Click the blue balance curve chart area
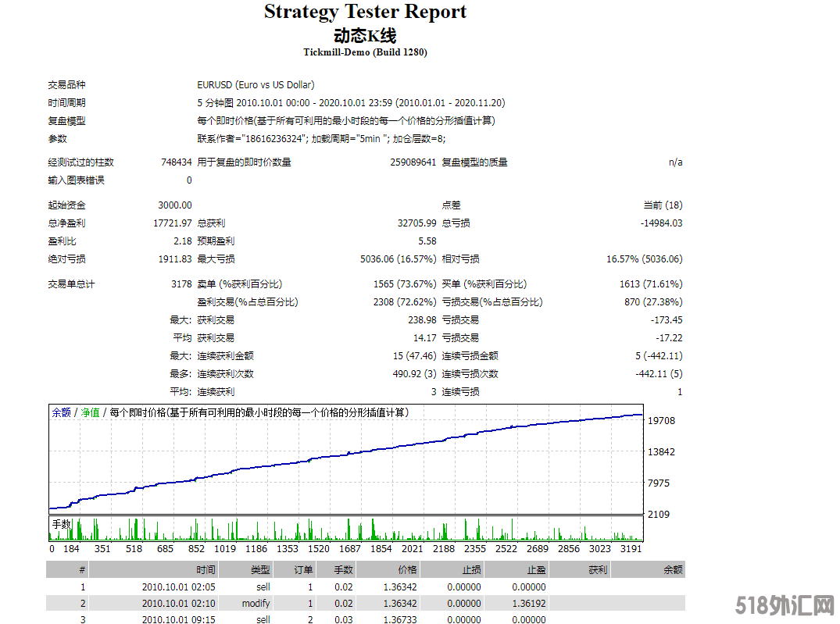This screenshot has height=624, width=840. coord(345,459)
